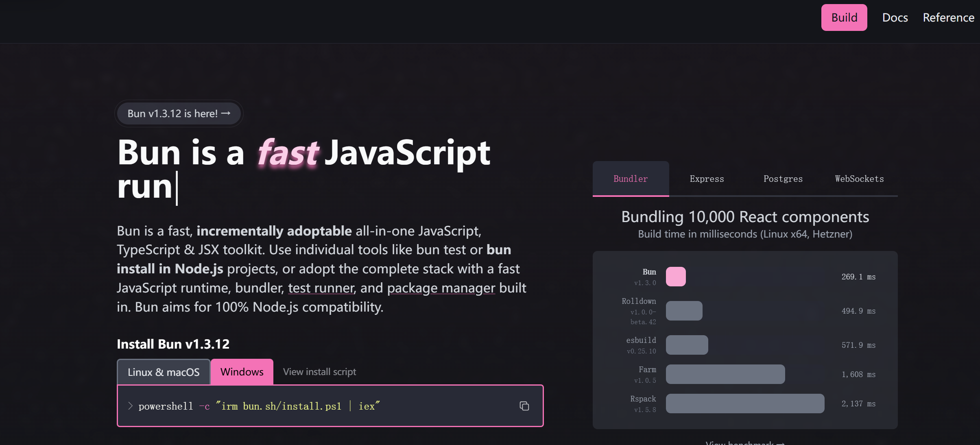Open the View install script link
Viewport: 980px width, 445px height.
[319, 372]
